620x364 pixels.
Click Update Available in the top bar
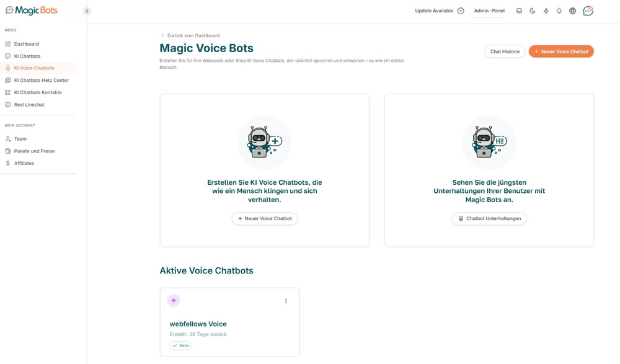click(x=434, y=11)
